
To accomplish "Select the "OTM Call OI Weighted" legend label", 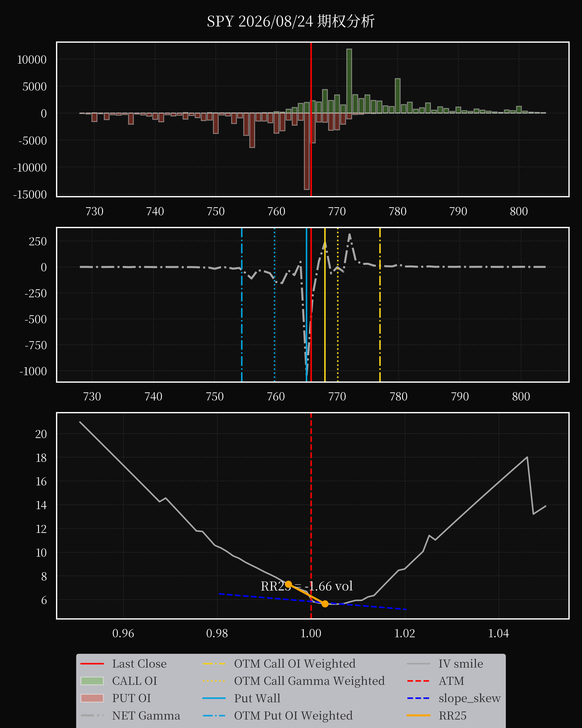I will pyautogui.click(x=295, y=663).
